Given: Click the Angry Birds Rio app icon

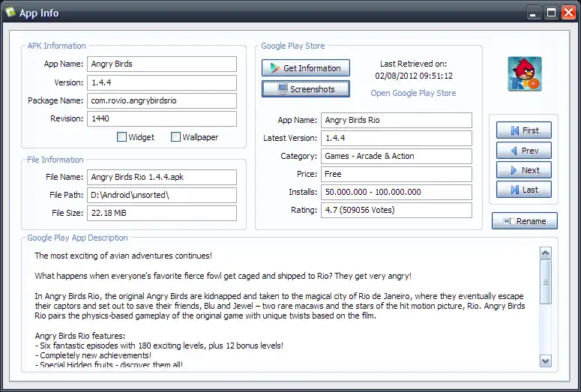Looking at the screenshot, I should tap(524, 73).
